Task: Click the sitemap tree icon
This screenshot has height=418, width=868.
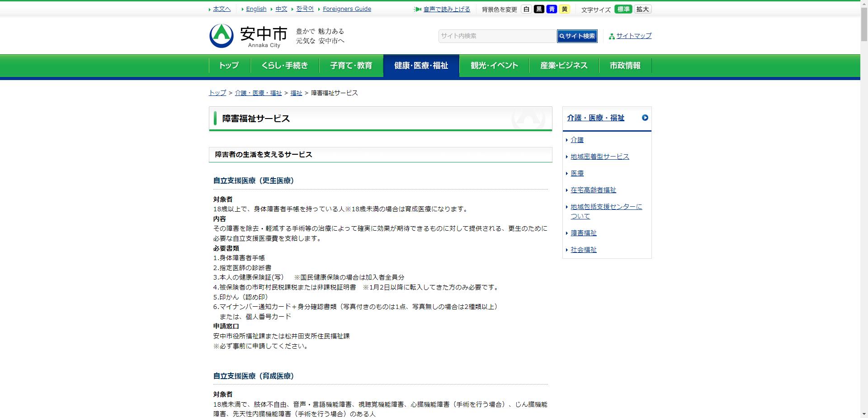Action: (x=612, y=36)
